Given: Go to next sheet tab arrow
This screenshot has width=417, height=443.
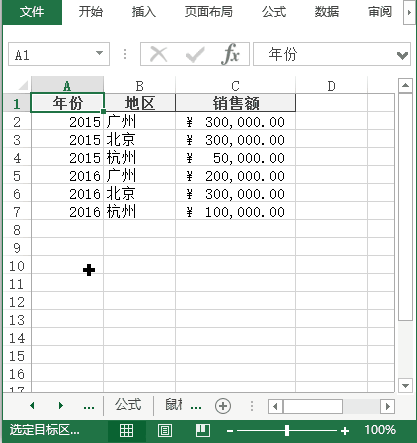Looking at the screenshot, I should point(61,406).
